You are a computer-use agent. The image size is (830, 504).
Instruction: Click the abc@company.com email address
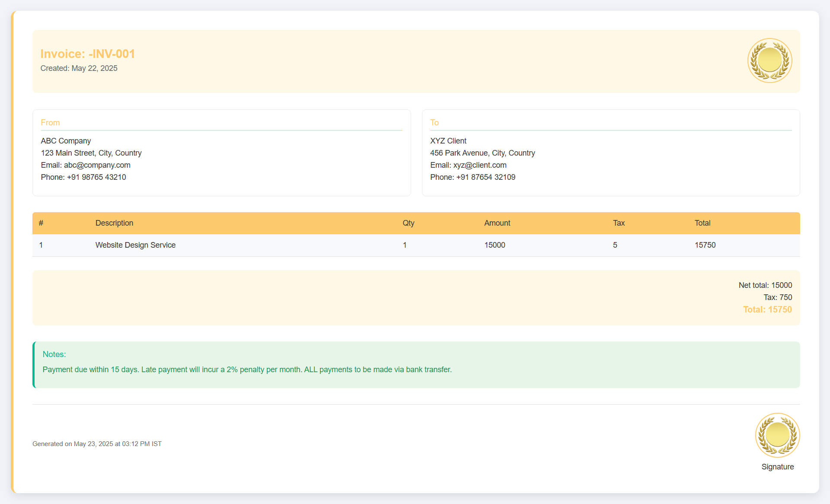click(x=97, y=165)
